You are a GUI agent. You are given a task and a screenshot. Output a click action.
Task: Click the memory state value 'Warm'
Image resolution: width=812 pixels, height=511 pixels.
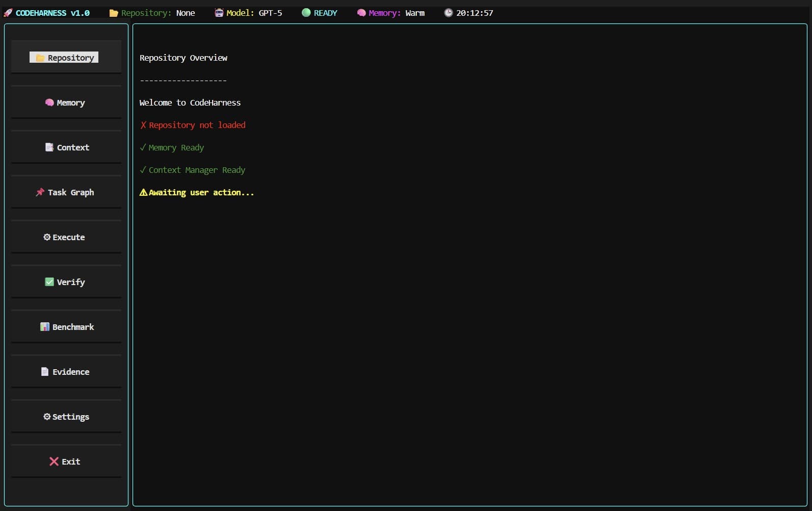(415, 13)
